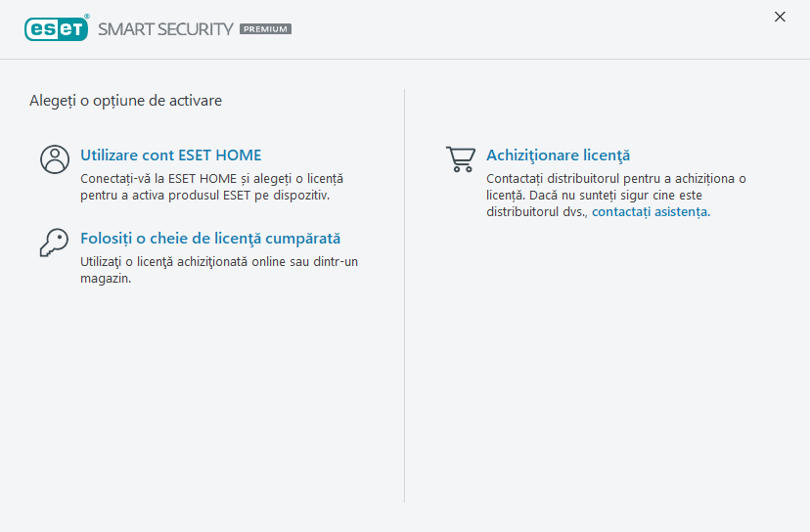Click the word magazin in the key description
The width and height of the screenshot is (810, 532).
coord(106,279)
